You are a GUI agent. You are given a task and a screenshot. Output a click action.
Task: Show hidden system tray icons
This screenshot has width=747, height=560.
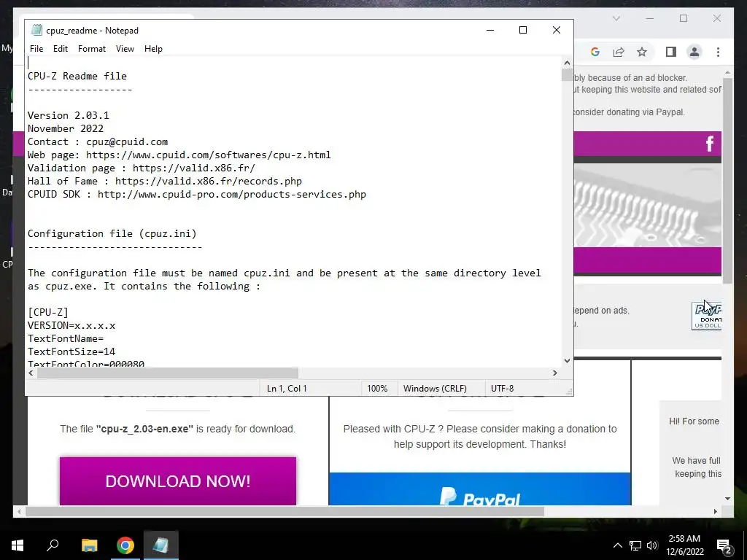tap(617, 545)
